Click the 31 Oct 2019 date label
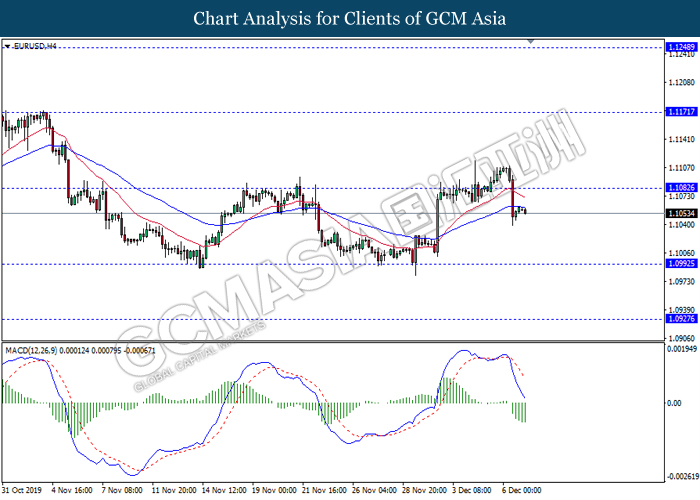The height and width of the screenshot is (500, 700). point(21,490)
